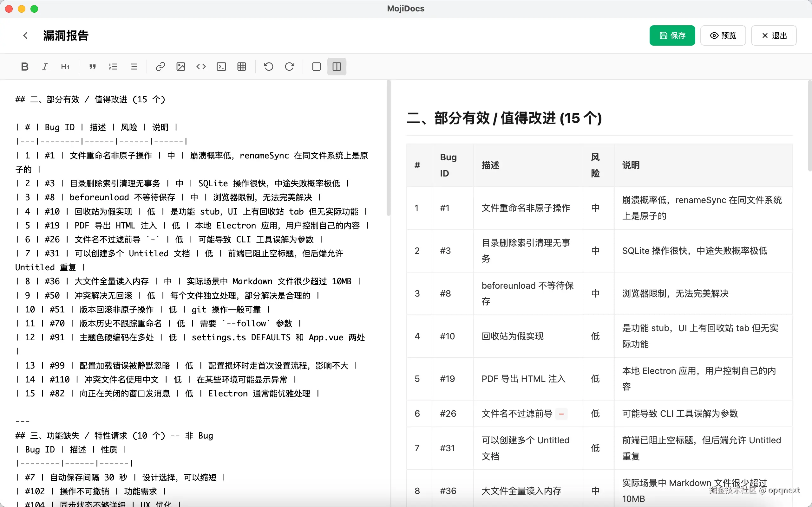Insert inline code
Viewport: 812px width, 507px height.
pos(201,67)
